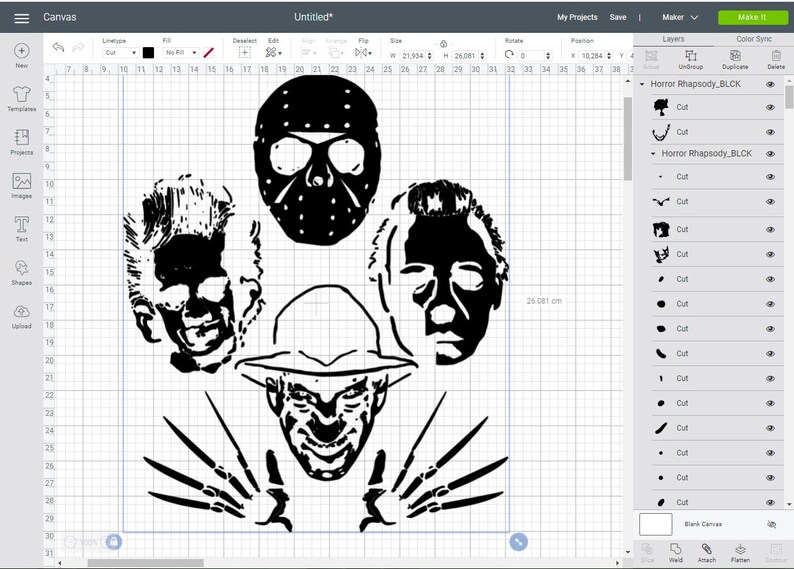This screenshot has height=569, width=794.
Task: Hide the second Cut layer with curved shape
Action: point(770,132)
